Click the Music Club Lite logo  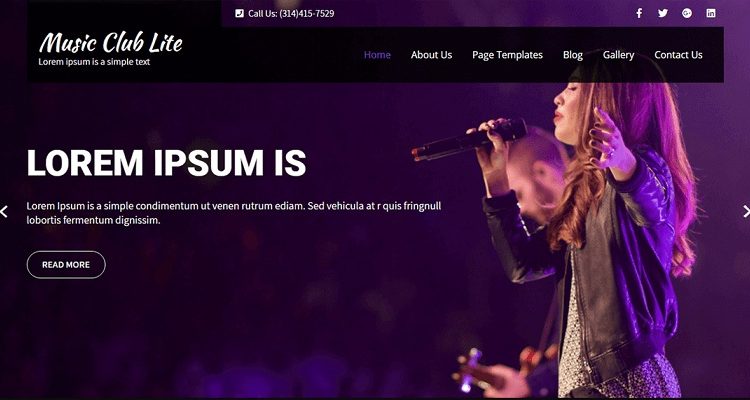[110, 43]
